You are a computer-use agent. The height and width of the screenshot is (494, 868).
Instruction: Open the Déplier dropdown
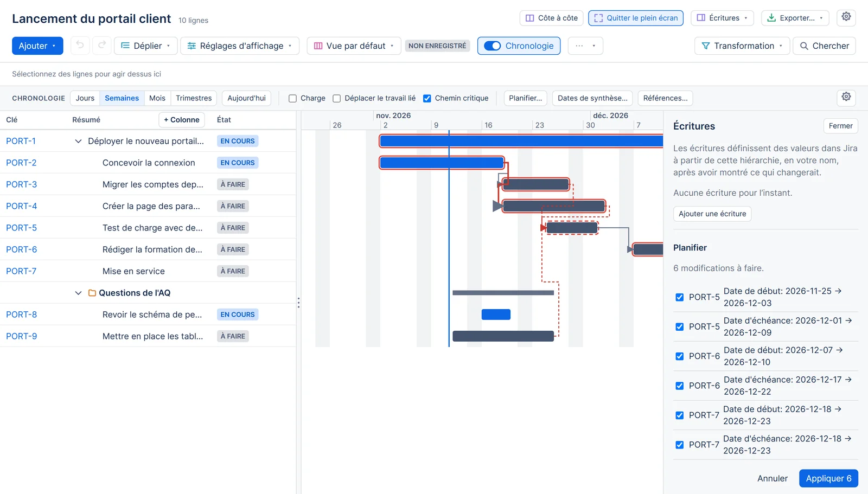(x=145, y=46)
